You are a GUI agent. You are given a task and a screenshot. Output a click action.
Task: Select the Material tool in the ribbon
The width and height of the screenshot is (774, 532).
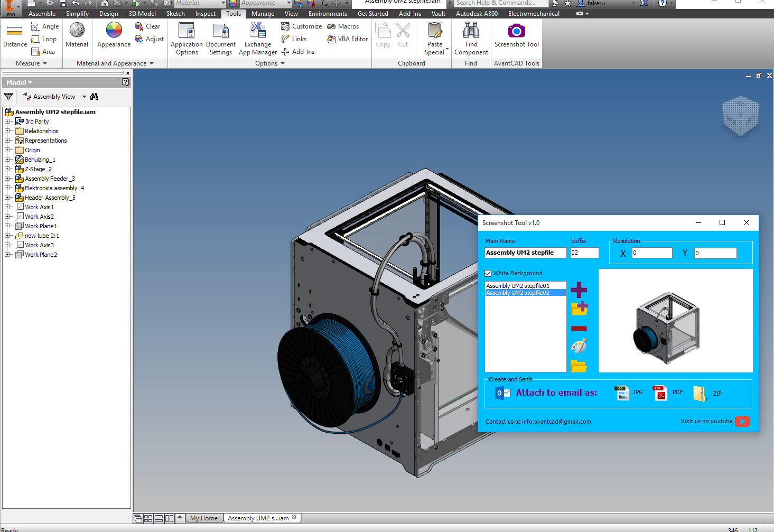click(x=77, y=35)
